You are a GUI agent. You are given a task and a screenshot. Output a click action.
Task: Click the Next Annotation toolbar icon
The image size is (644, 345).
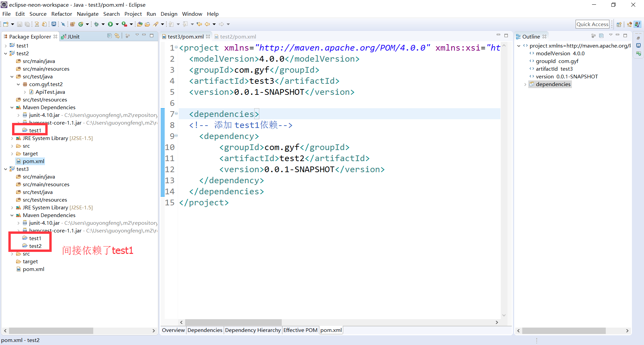(x=171, y=24)
